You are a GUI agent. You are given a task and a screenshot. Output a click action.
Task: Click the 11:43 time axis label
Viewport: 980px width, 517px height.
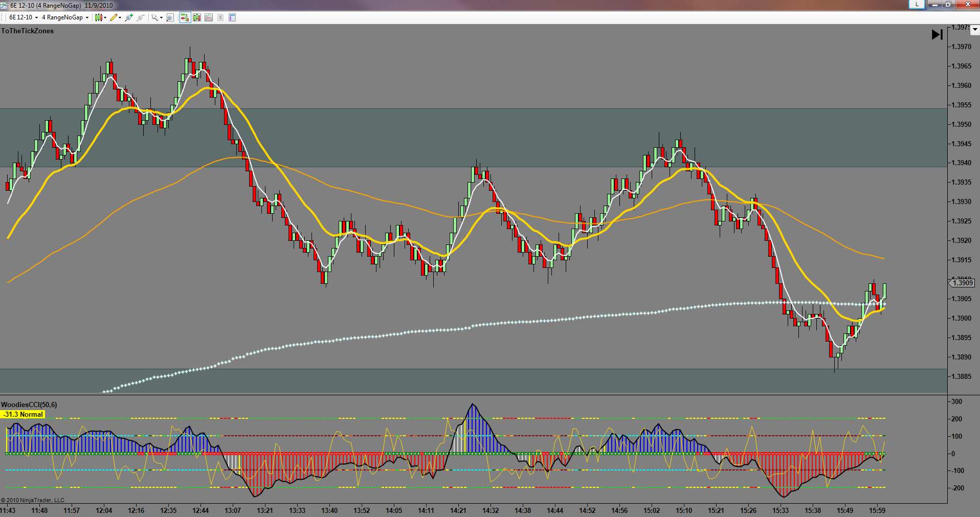[x=8, y=510]
